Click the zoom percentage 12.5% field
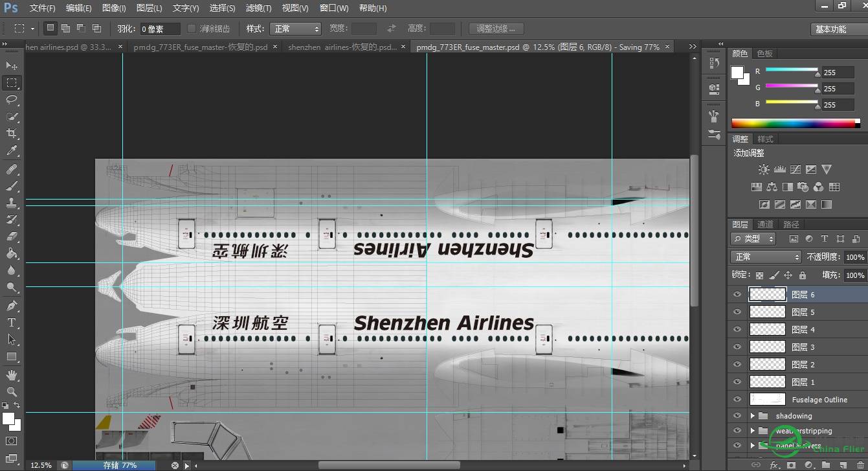Screen dimensions: 868x471 pyautogui.click(x=41, y=465)
